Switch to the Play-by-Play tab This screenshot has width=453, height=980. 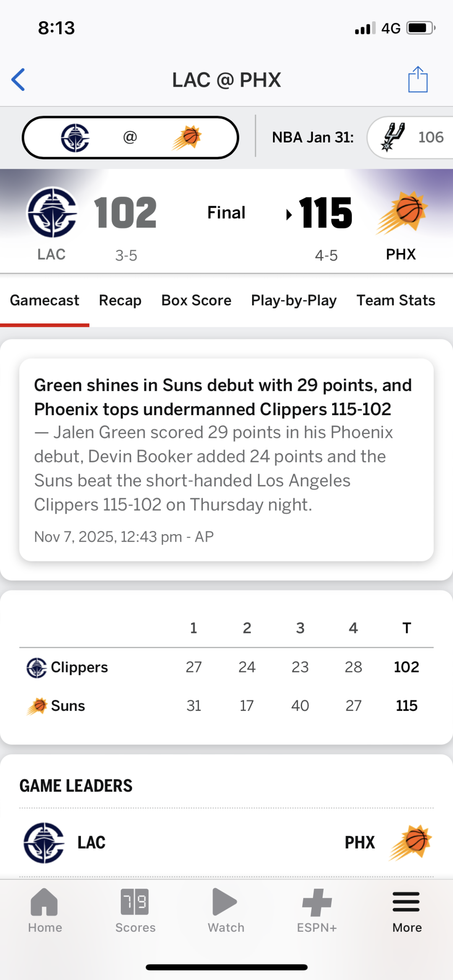[x=294, y=300]
